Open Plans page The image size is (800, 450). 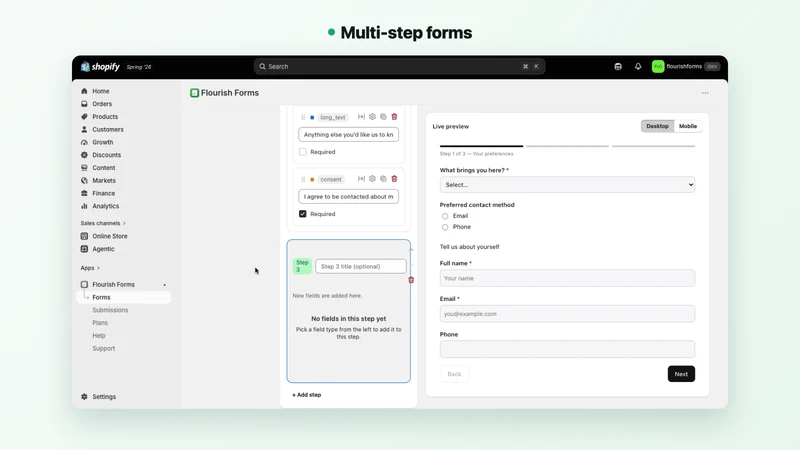[x=100, y=322]
